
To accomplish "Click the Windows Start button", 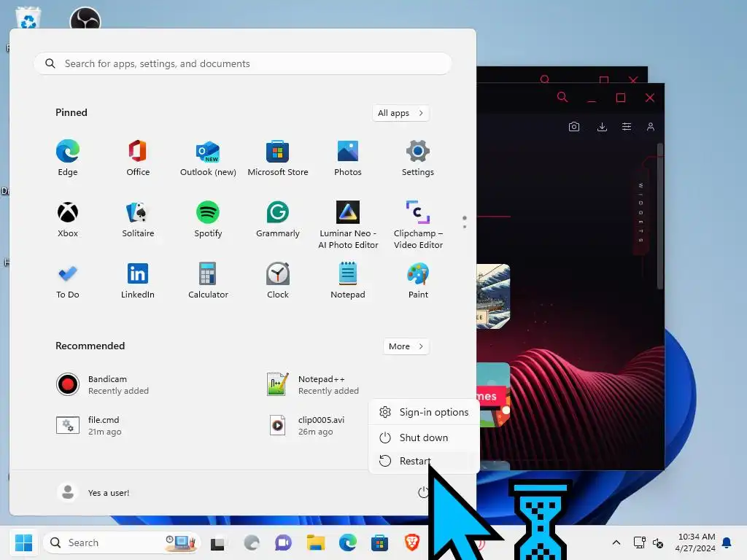I will 23,542.
